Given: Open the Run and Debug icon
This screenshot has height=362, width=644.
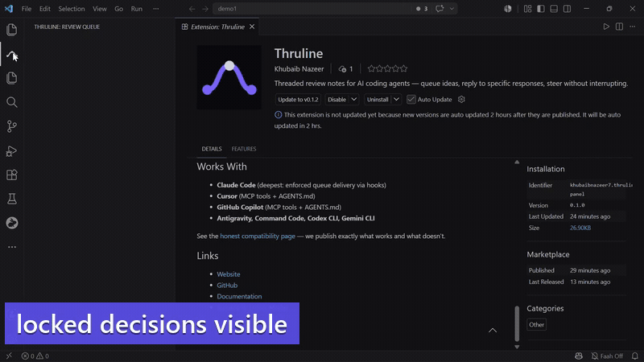Looking at the screenshot, I should pyautogui.click(x=11, y=151).
